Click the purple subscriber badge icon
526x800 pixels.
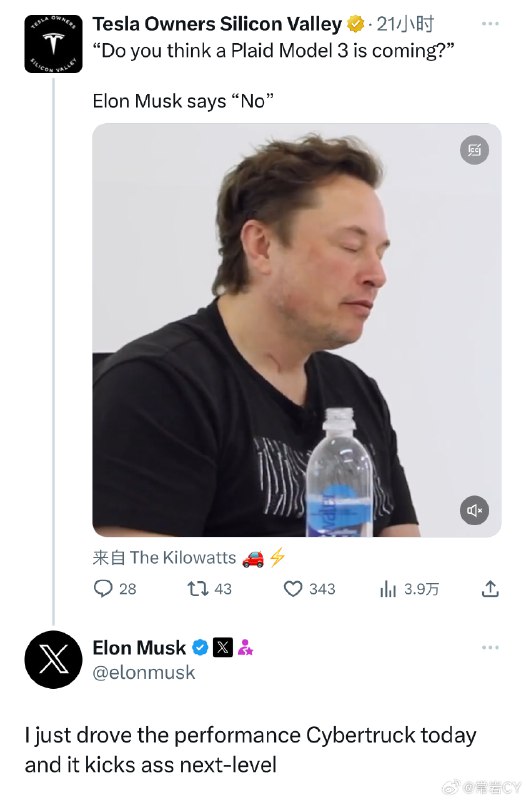[245, 648]
